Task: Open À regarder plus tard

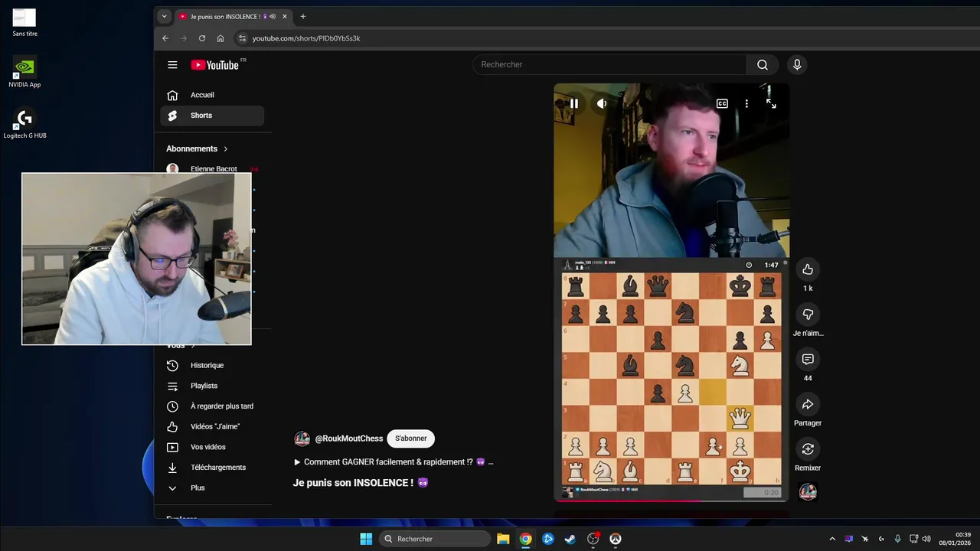Action: [212, 406]
